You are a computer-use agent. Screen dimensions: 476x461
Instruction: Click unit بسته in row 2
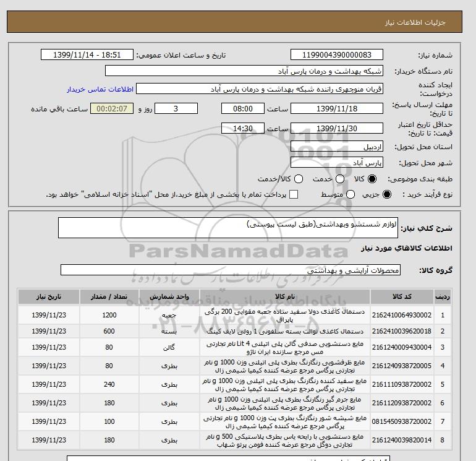point(169,332)
